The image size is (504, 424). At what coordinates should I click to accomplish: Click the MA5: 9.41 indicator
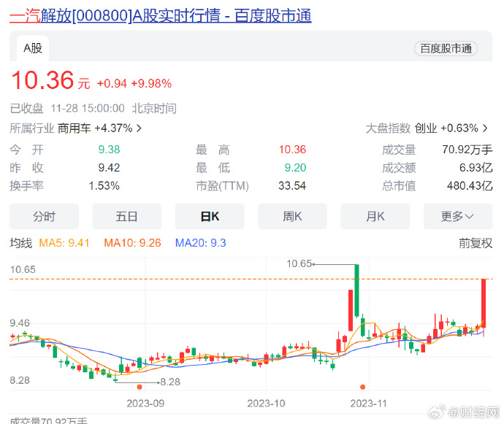[x=64, y=243]
